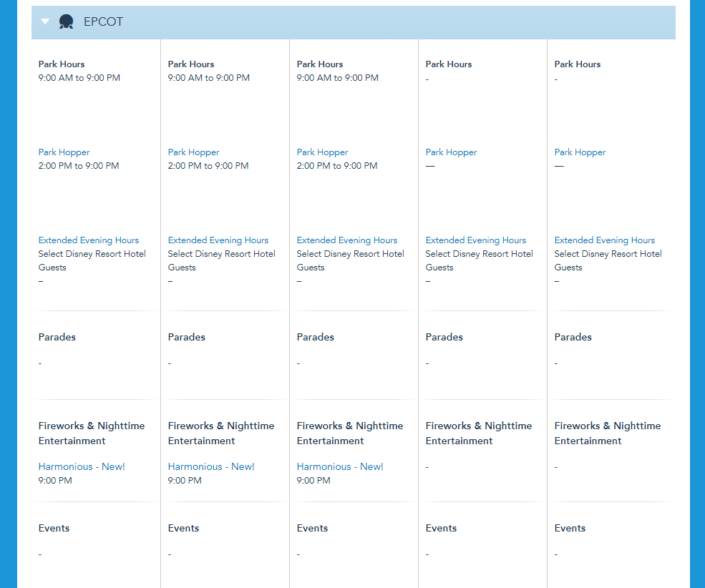Open Extended Evening Hours link in first column
The image size is (705, 588).
click(89, 240)
